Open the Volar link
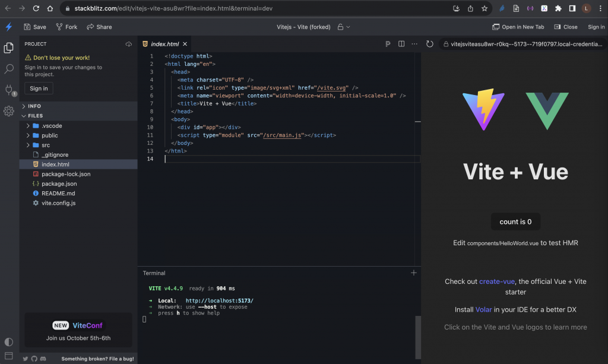 (483, 309)
